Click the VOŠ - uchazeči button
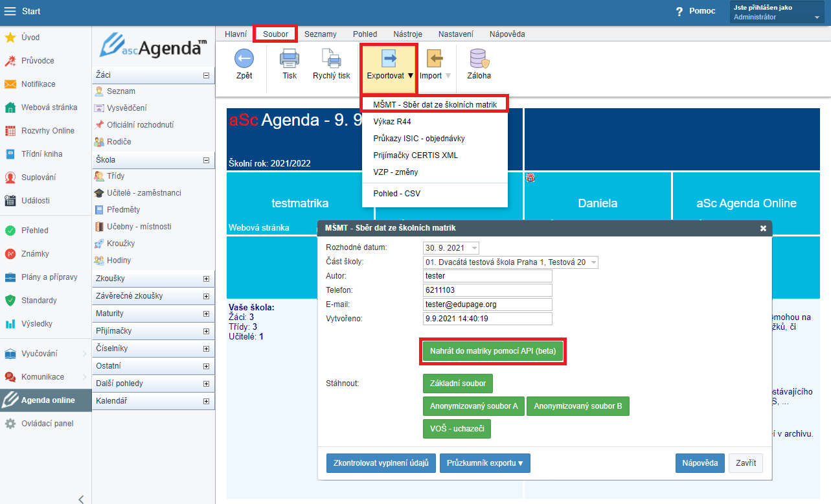The image size is (831, 504). [x=457, y=429]
